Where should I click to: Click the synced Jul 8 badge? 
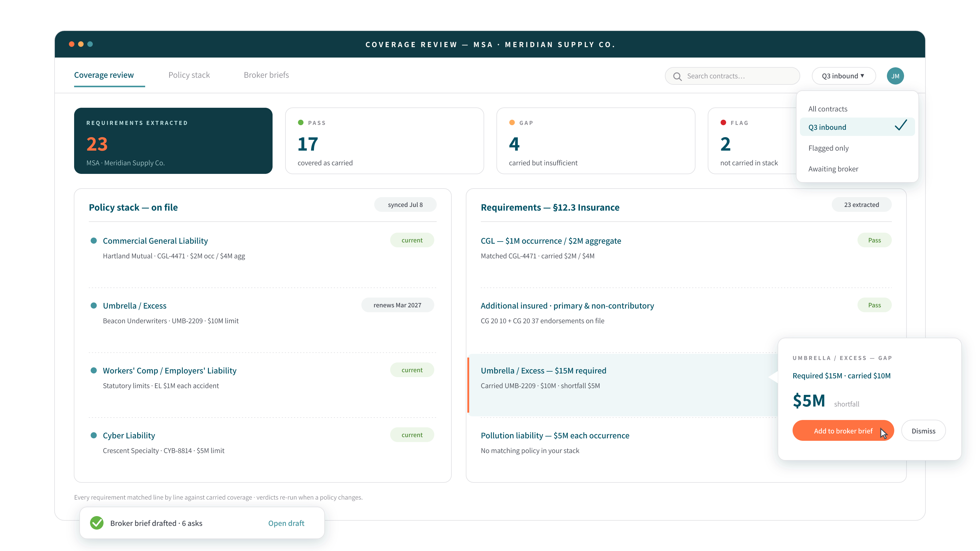click(405, 204)
